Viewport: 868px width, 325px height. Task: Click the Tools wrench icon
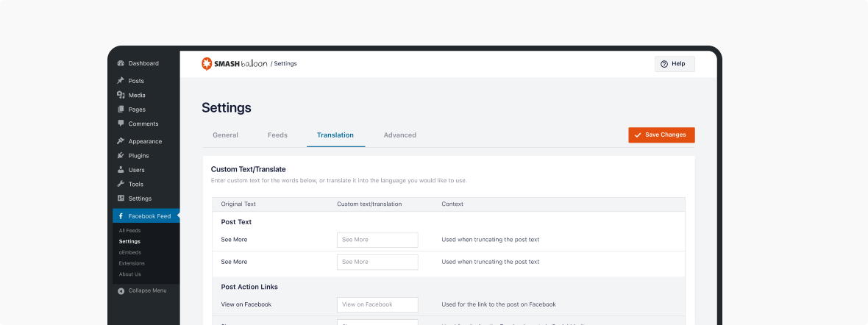tap(121, 185)
